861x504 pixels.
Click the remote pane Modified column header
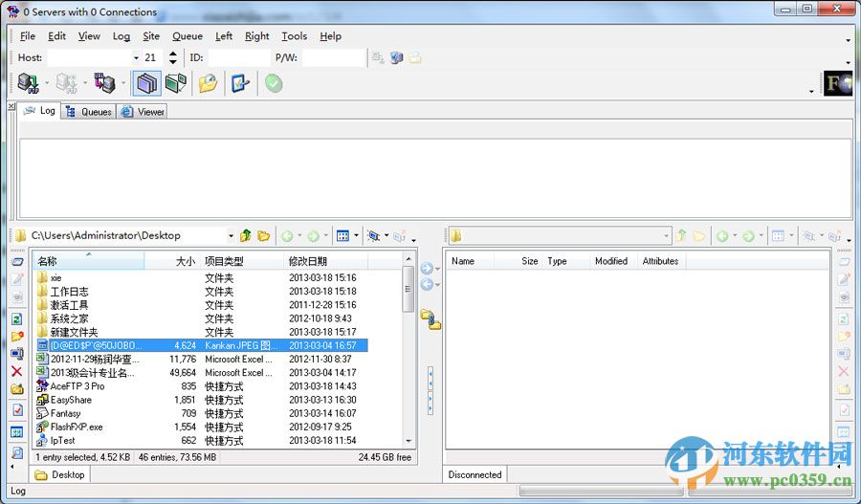click(611, 261)
